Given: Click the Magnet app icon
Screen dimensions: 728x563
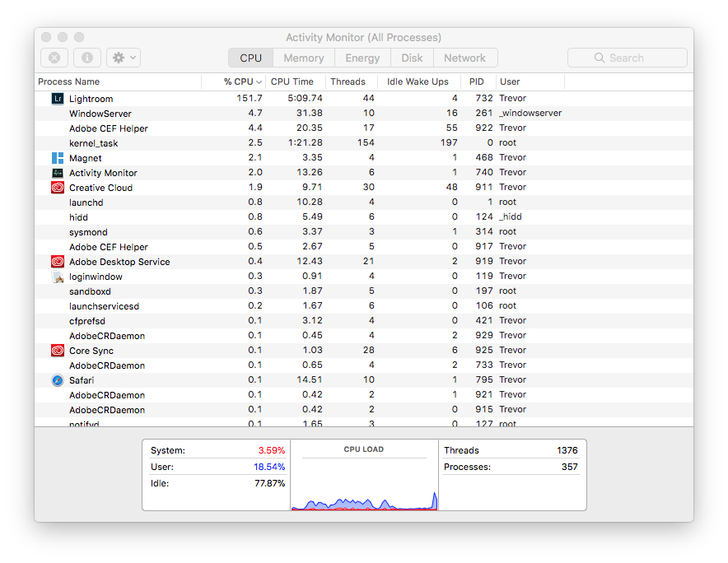Looking at the screenshot, I should 57,157.
